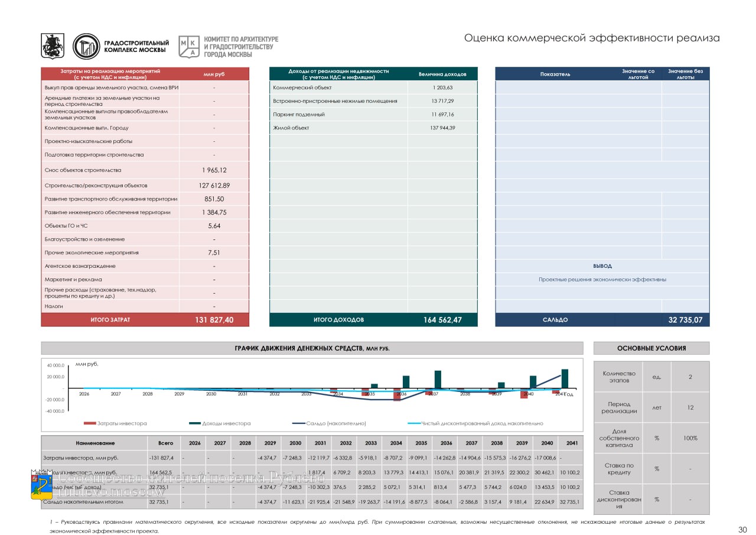This screenshot has height=535, width=756.
Task: Click the ИТОГО ЗАТРАТ total row
Action: 145,320
